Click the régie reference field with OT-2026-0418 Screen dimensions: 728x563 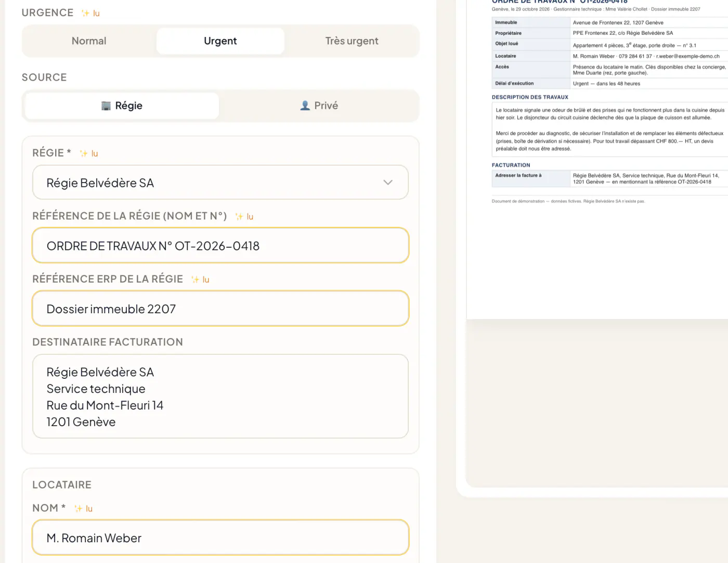tap(220, 246)
